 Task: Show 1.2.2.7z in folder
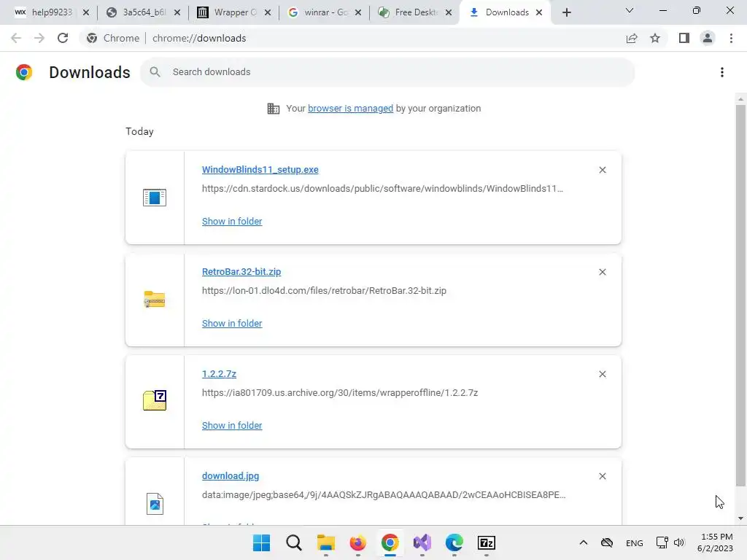tap(232, 426)
